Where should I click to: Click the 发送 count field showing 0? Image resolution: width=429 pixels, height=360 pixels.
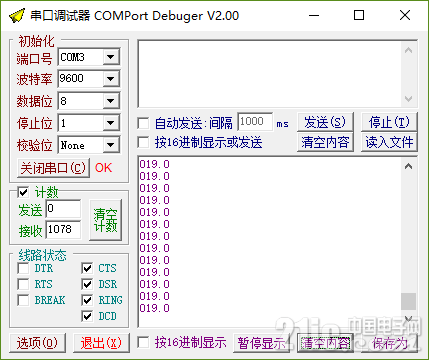click(63, 209)
